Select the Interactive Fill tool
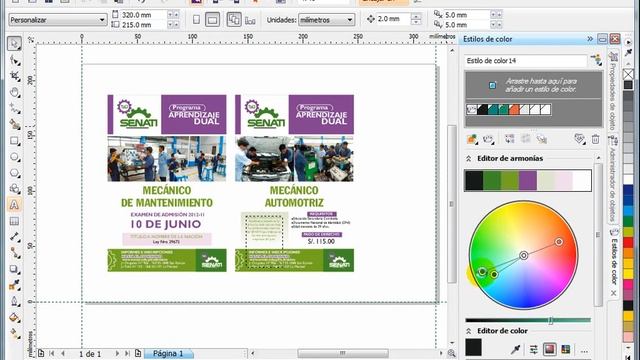Viewport: 640px width, 360px height. (14, 333)
